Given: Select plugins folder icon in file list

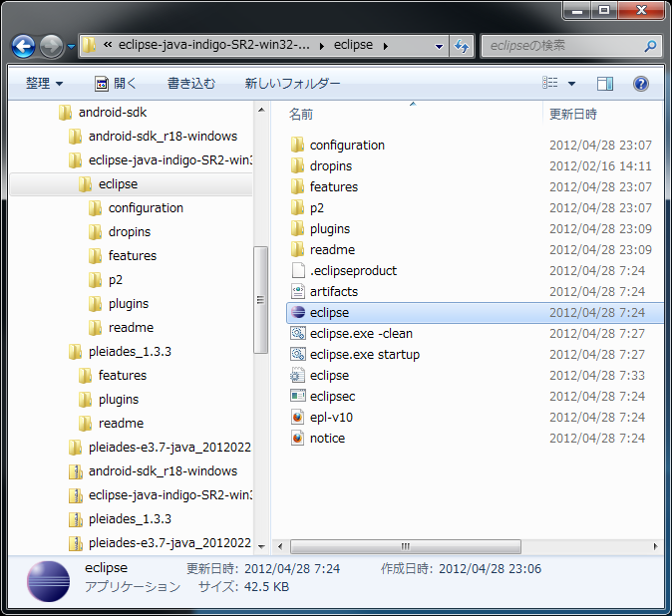Looking at the screenshot, I should [x=298, y=229].
